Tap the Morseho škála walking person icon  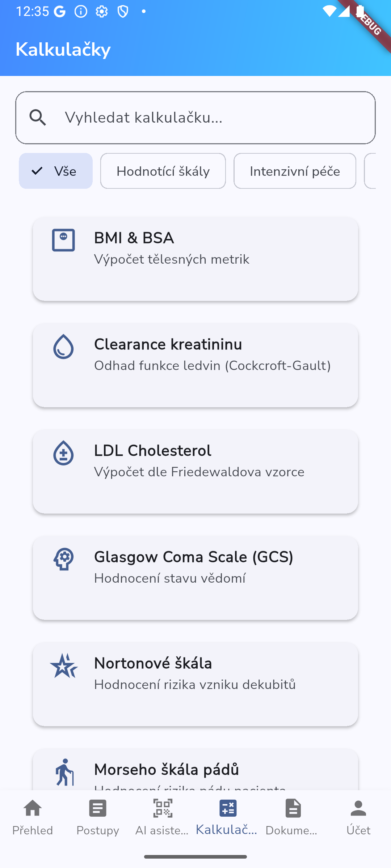[64, 772]
